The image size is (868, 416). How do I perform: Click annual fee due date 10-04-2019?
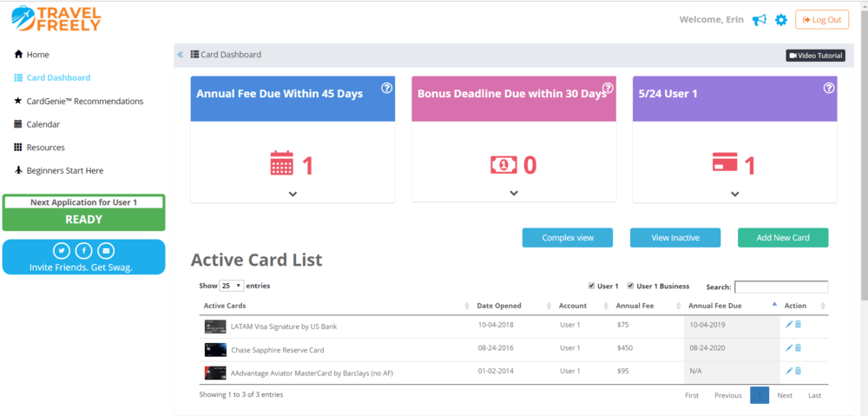(707, 325)
